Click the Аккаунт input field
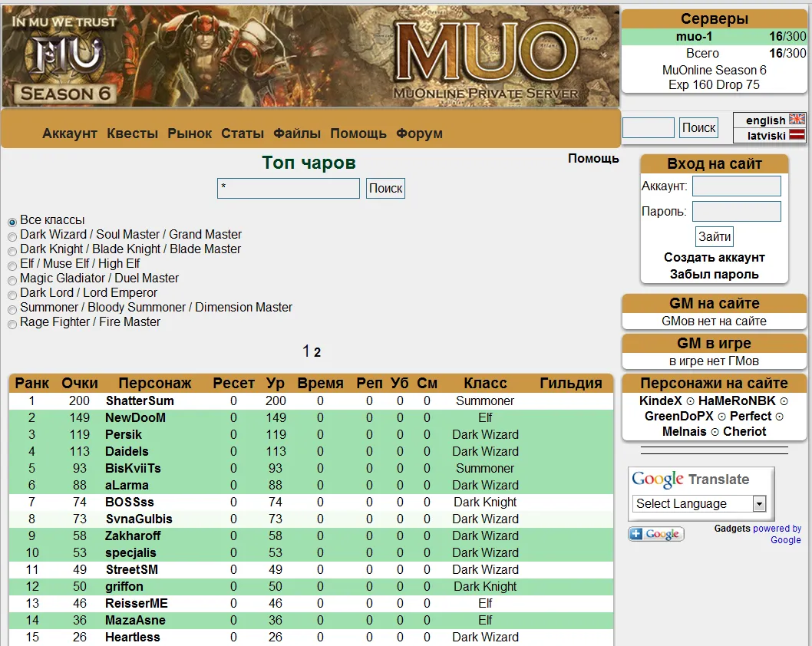The width and height of the screenshot is (812, 646). (x=737, y=186)
